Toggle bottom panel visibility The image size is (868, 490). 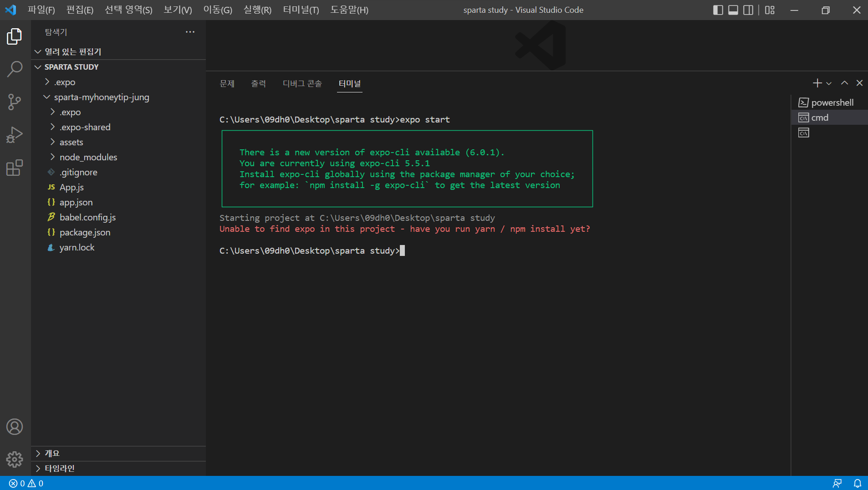pos(733,10)
